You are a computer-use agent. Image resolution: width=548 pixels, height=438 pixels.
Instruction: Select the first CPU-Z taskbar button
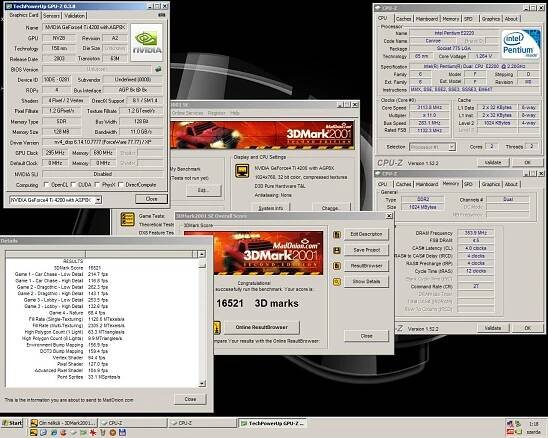tap(133, 423)
